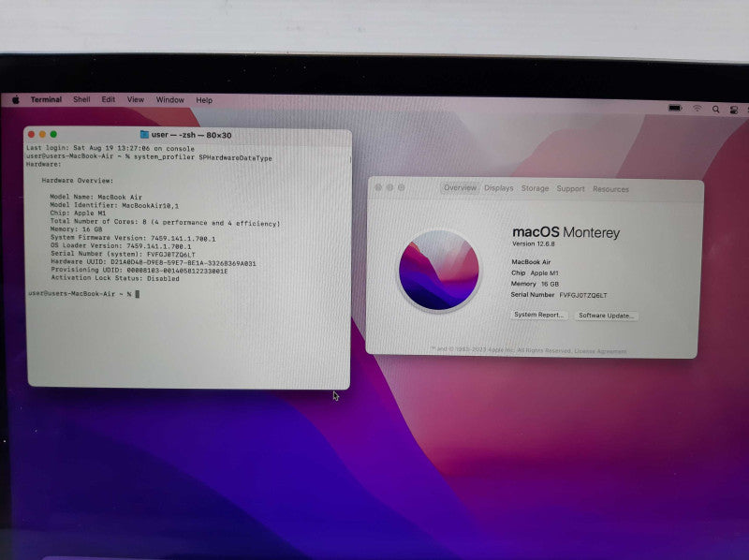Minimize the Terminal window
This screenshot has width=749, height=560.
pyautogui.click(x=42, y=134)
